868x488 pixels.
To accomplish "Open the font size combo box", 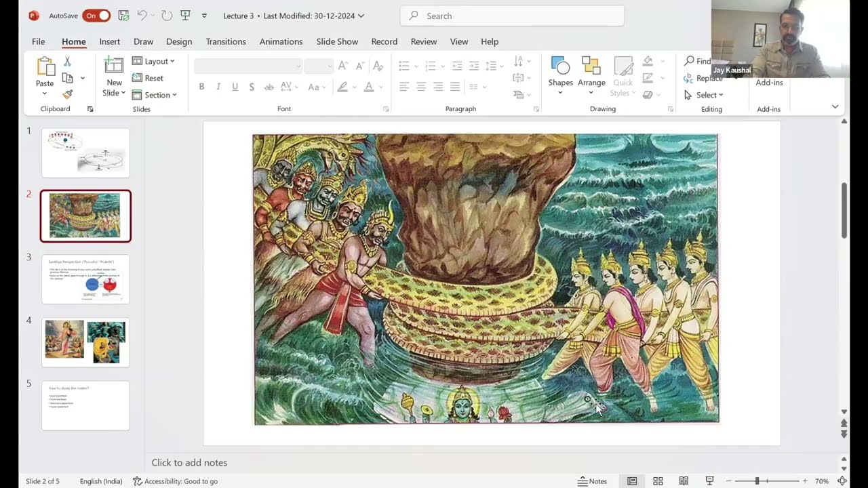I will click(x=317, y=66).
